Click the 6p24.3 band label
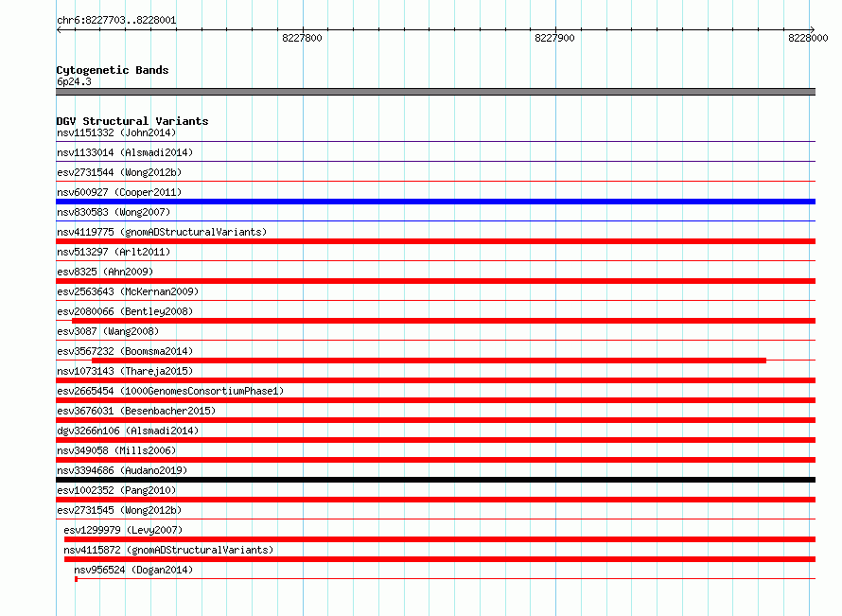 tap(74, 81)
